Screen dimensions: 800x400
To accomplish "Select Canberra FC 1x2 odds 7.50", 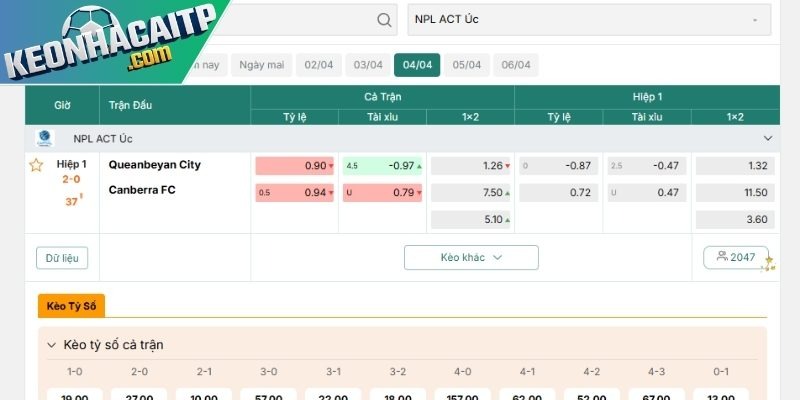I will point(471,192).
